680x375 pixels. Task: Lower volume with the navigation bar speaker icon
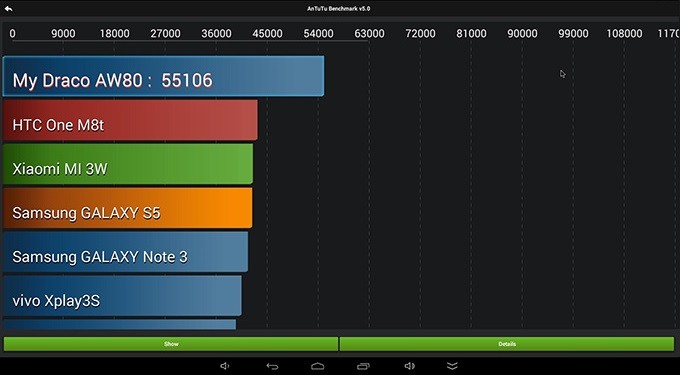pyautogui.click(x=225, y=366)
